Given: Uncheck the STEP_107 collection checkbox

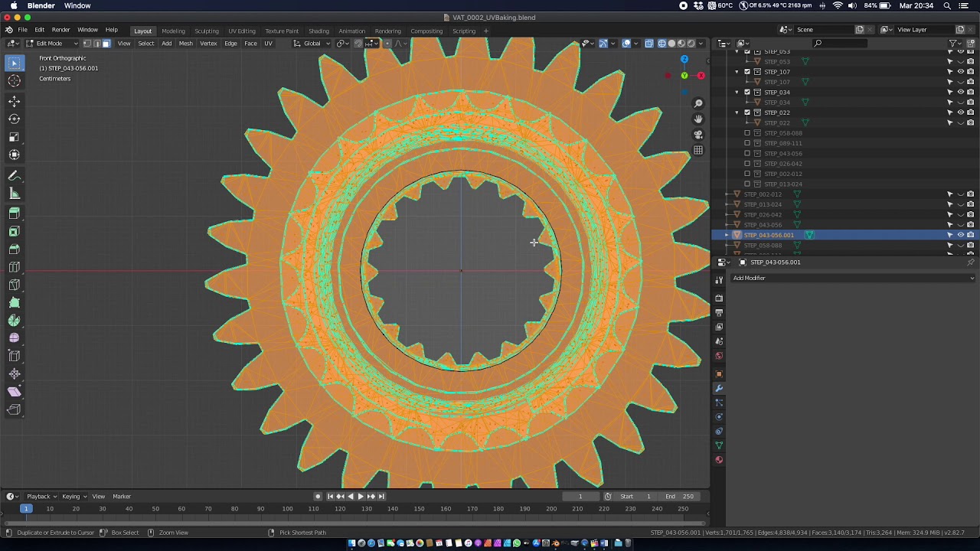Looking at the screenshot, I should point(747,72).
